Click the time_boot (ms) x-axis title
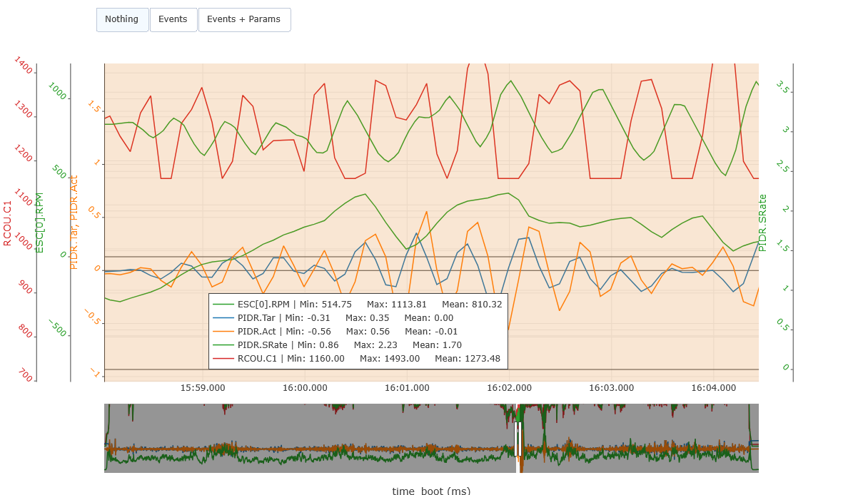Screen dimensions: 868x495 (x=431, y=491)
